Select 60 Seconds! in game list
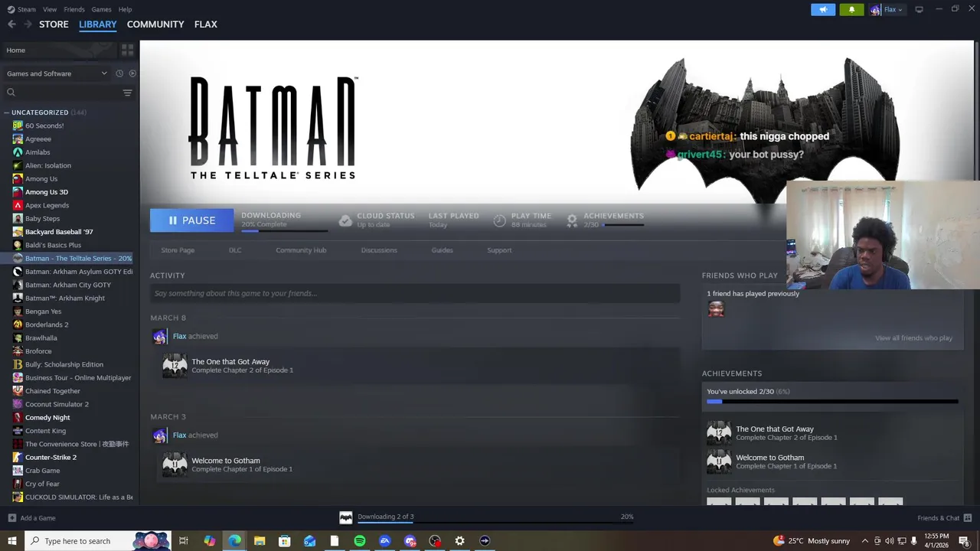 tap(44, 126)
